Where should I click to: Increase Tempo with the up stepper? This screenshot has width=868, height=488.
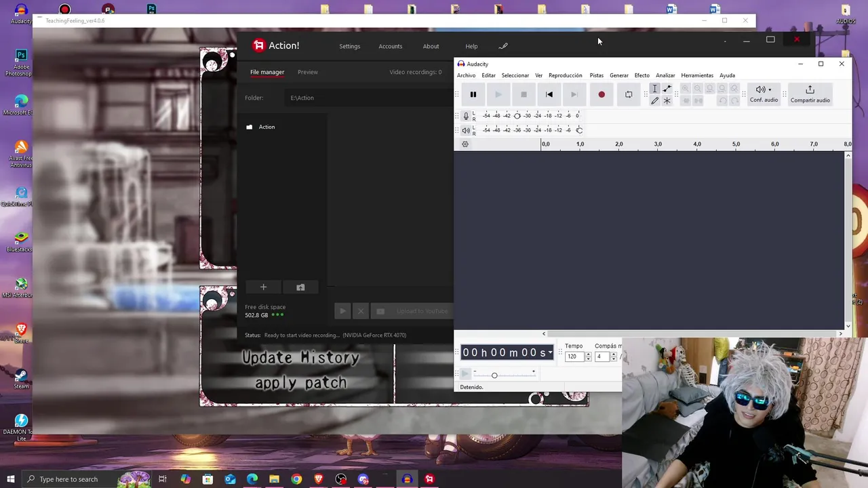[588, 354]
